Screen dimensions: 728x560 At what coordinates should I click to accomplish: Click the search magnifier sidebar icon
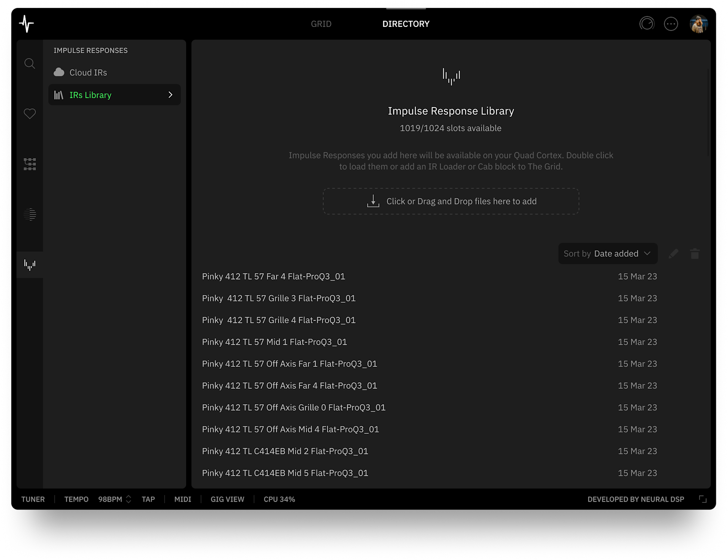point(30,63)
